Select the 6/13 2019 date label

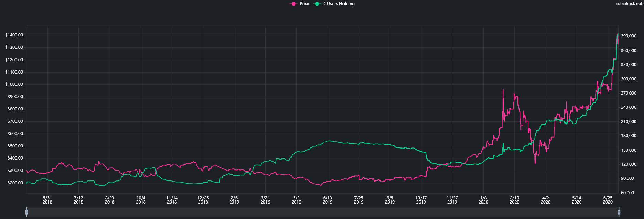328,200
